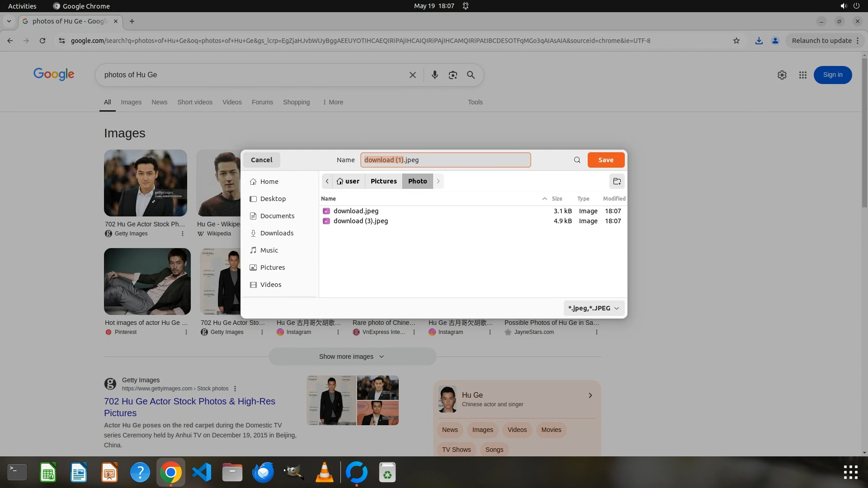Open Chrome downloads icon in toolbar
Screen dimensions: 868x488
759,41
